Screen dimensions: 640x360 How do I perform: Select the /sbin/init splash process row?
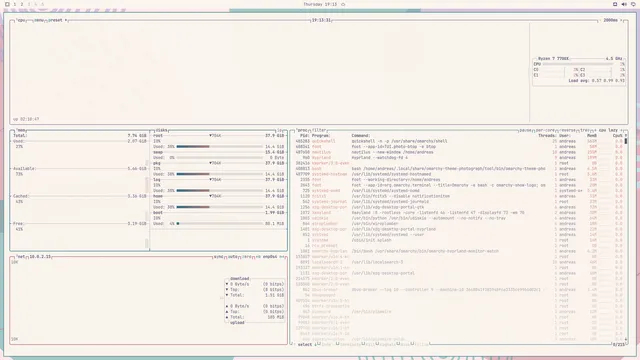[459, 240]
